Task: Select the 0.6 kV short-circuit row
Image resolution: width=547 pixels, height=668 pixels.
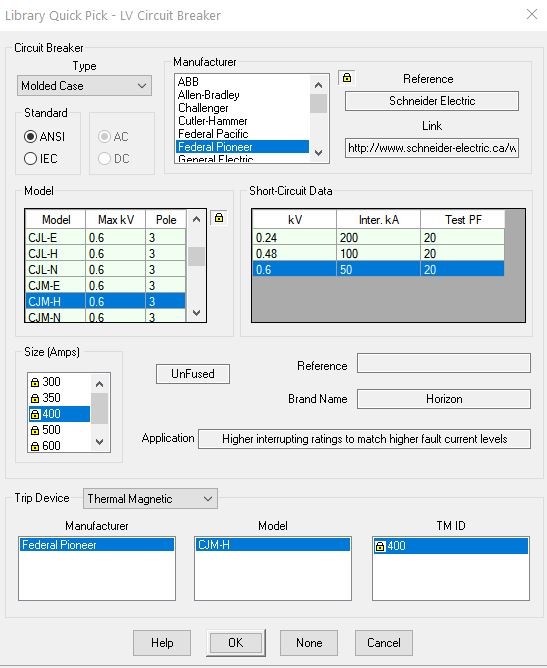Action: 378,269
